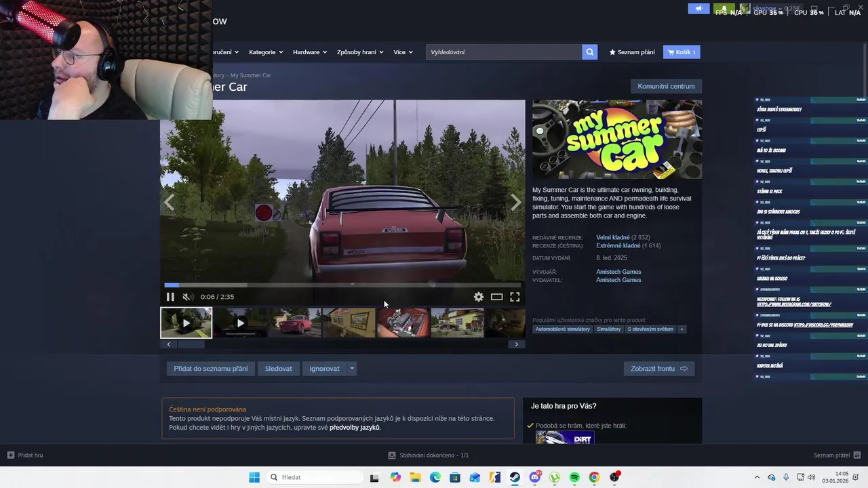Open Seznam přátel friends list
Screen dimensions: 868x488
(837, 455)
